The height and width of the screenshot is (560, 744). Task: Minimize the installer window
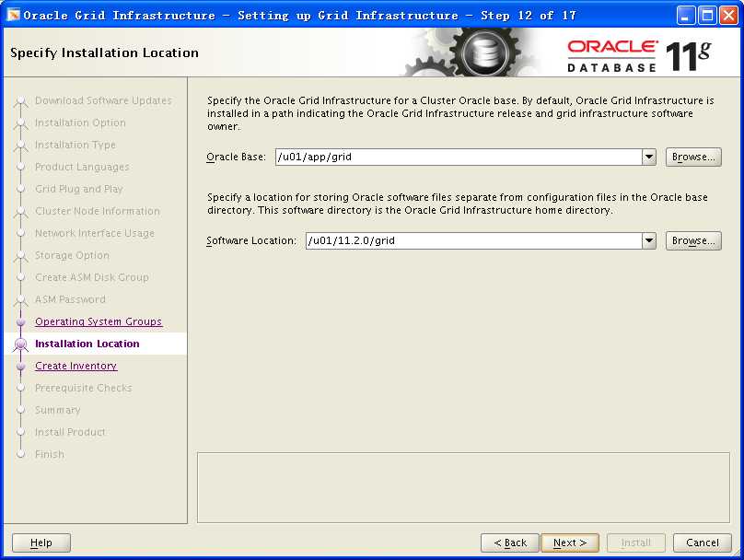pos(685,16)
